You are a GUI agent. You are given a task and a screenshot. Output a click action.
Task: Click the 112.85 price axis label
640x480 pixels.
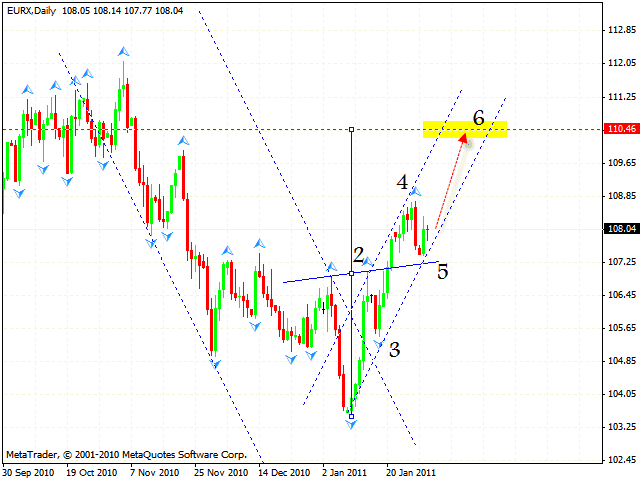click(x=622, y=30)
